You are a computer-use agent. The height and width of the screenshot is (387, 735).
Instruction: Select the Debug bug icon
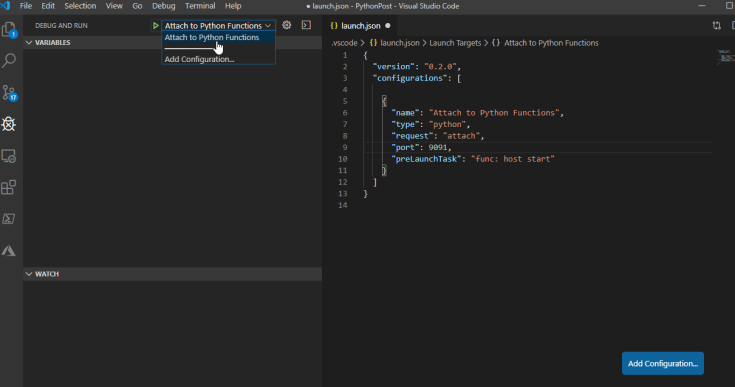point(9,124)
